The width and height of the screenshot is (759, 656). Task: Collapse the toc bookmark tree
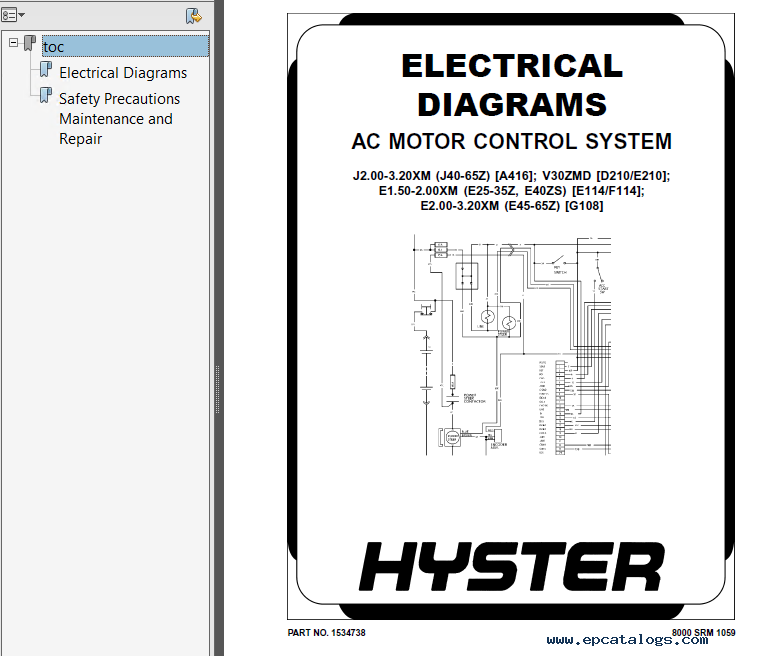(14, 43)
